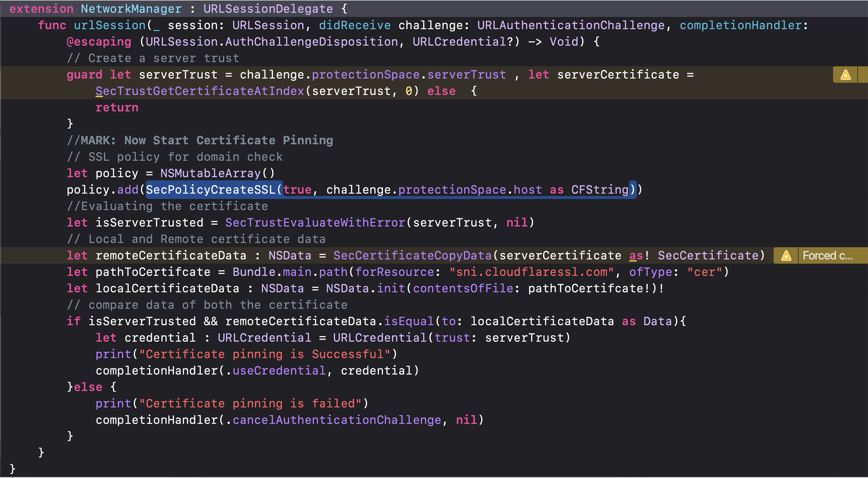868x478 pixels.
Task: Click the guard keyword
Action: click(84, 75)
